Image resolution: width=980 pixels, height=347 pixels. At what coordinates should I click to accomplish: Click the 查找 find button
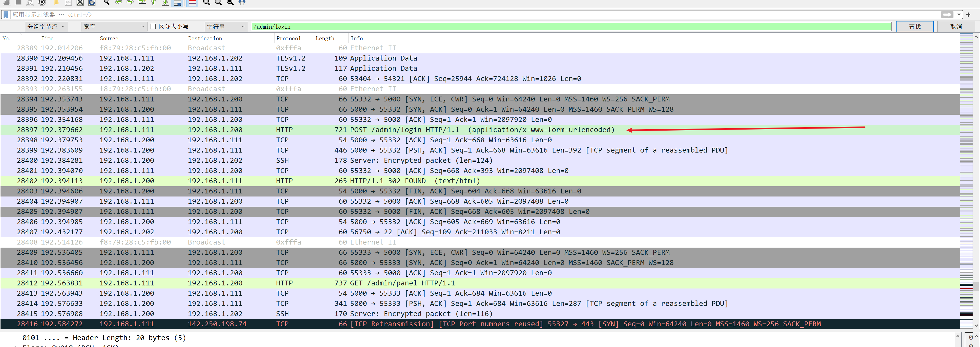915,26
